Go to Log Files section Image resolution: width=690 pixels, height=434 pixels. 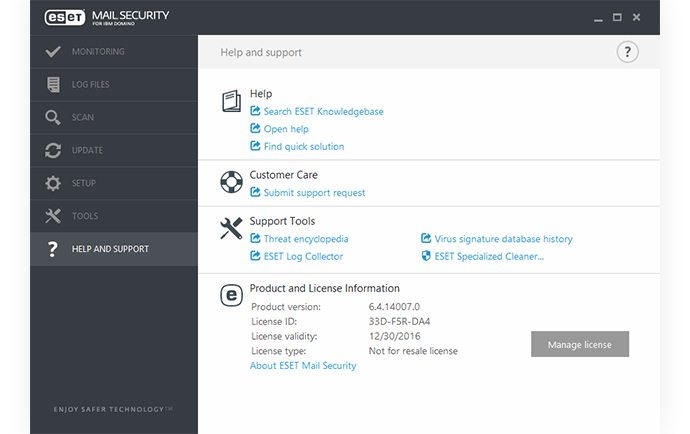(x=114, y=85)
